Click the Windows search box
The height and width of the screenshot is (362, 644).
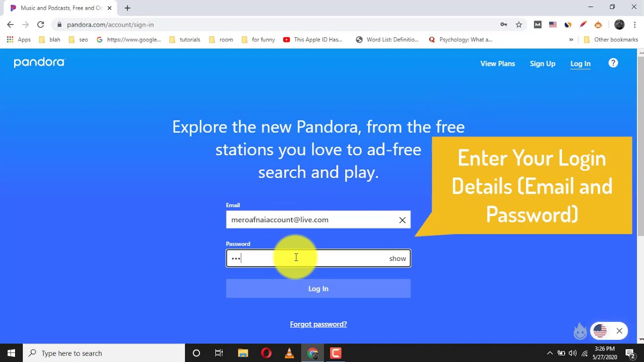104,353
